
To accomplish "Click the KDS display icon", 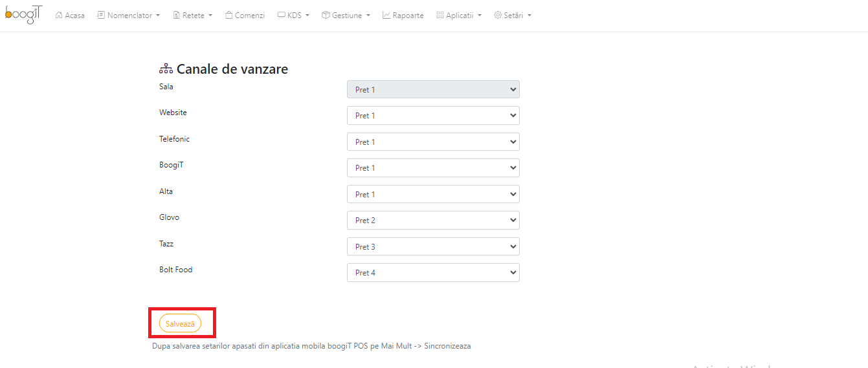I will pos(281,15).
